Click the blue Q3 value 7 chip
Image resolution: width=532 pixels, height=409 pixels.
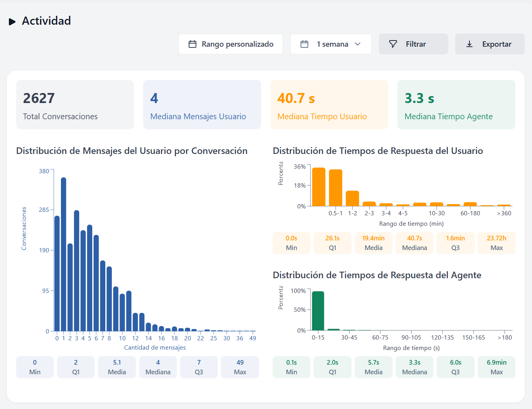(x=199, y=367)
